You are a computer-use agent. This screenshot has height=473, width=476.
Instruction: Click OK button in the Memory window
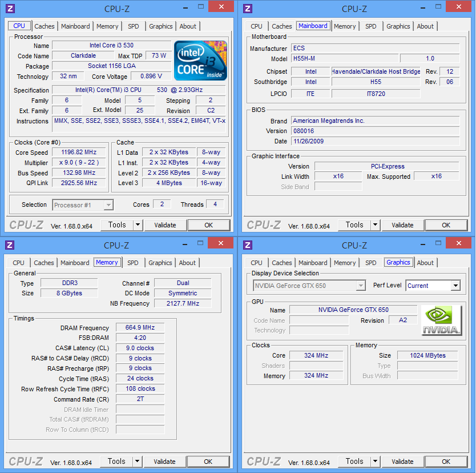coord(208,462)
